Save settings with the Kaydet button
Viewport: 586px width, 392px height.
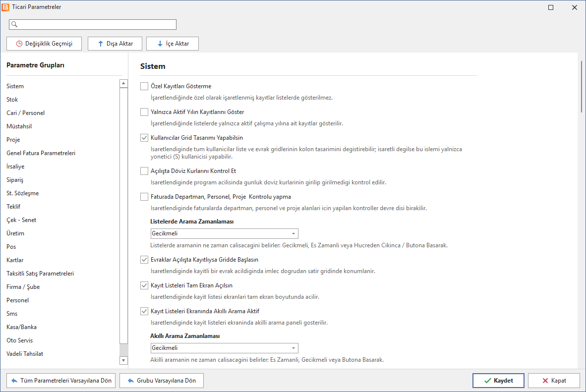(x=498, y=381)
